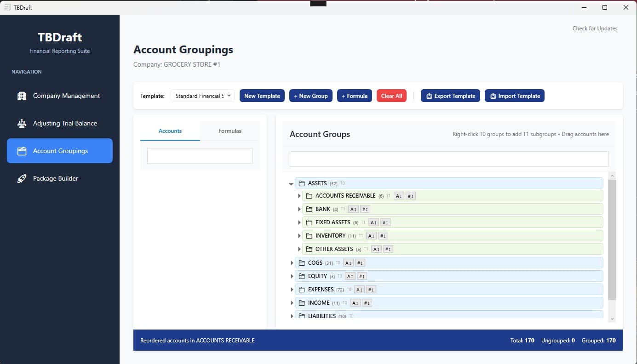The height and width of the screenshot is (364, 637).
Task: Expand the OTHER ASSETS subgroup
Action: tap(299, 249)
